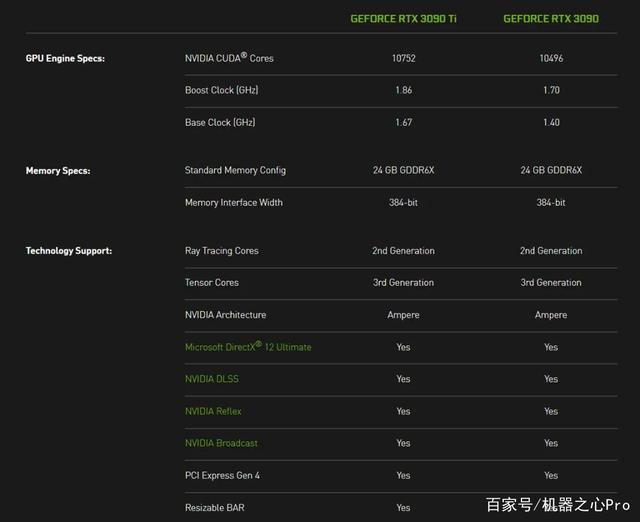Open the NVIDIA DLSS link
The width and height of the screenshot is (640, 522).
point(212,379)
